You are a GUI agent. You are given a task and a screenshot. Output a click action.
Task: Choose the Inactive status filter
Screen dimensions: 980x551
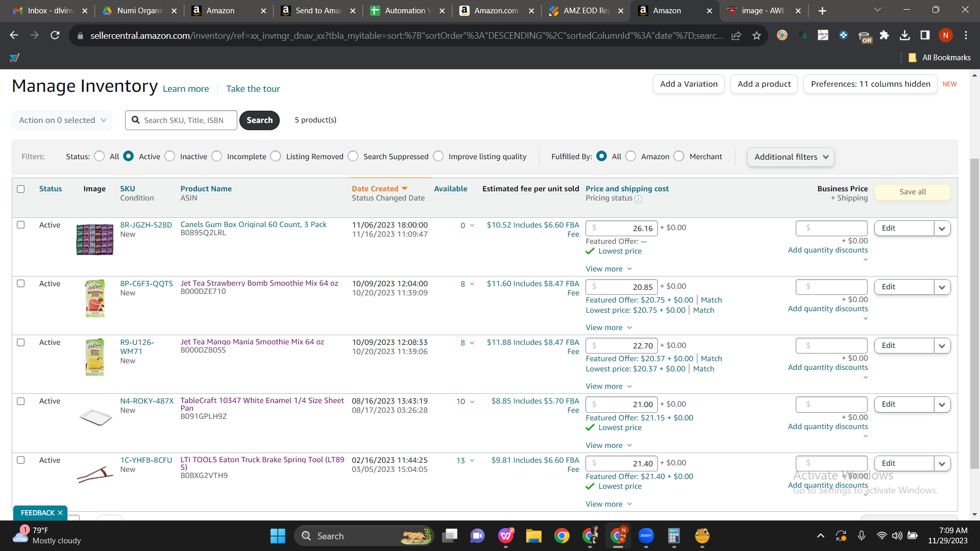pyautogui.click(x=170, y=156)
